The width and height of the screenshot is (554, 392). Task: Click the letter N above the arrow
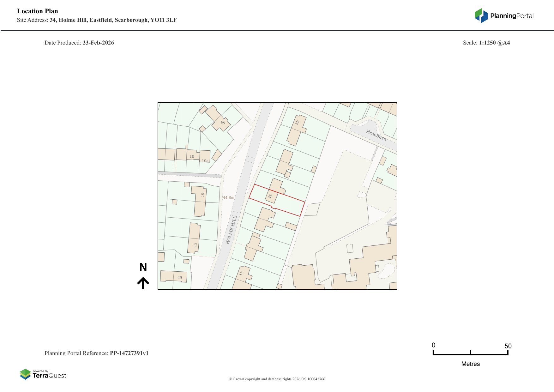[143, 267]
